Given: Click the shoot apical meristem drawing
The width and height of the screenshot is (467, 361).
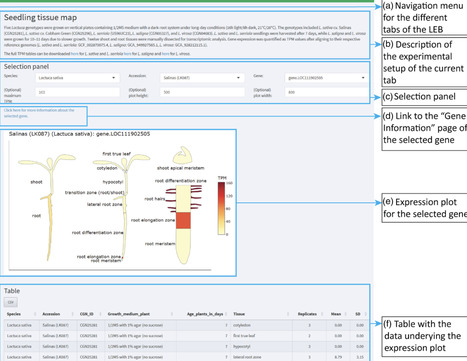Looking at the screenshot, I should 182,155.
